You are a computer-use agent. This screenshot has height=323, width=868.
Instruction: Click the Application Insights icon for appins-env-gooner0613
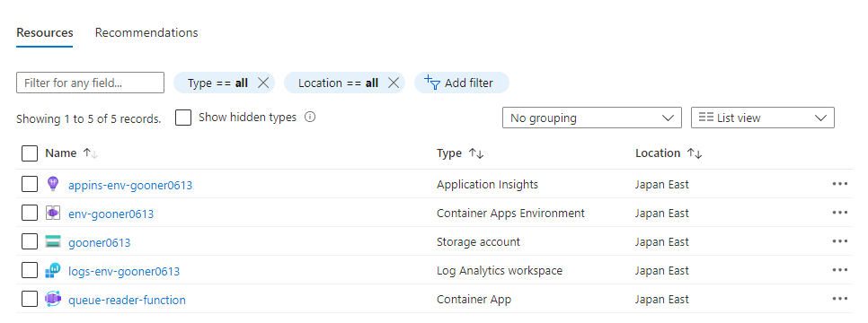tap(53, 184)
